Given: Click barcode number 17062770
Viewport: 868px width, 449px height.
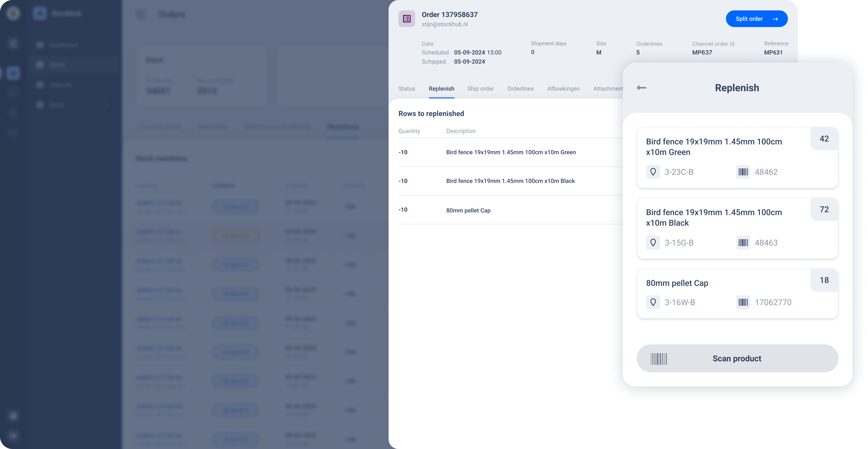Looking at the screenshot, I should (773, 302).
